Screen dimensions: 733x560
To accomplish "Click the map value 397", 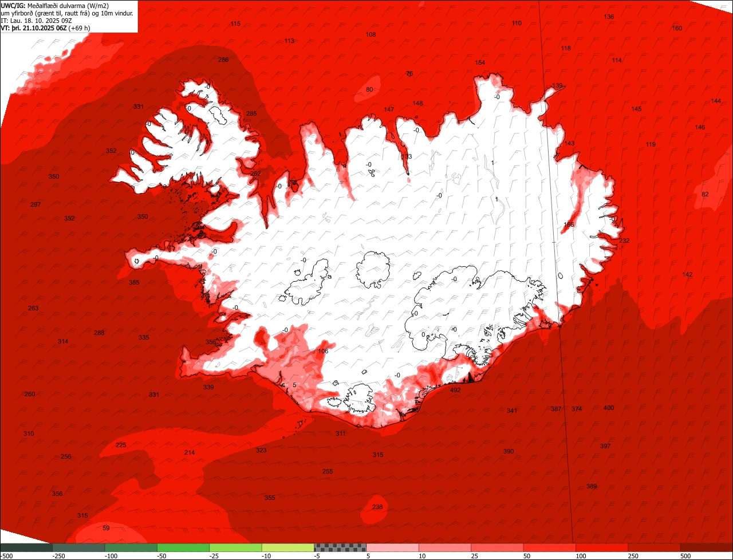I will 605,446.
